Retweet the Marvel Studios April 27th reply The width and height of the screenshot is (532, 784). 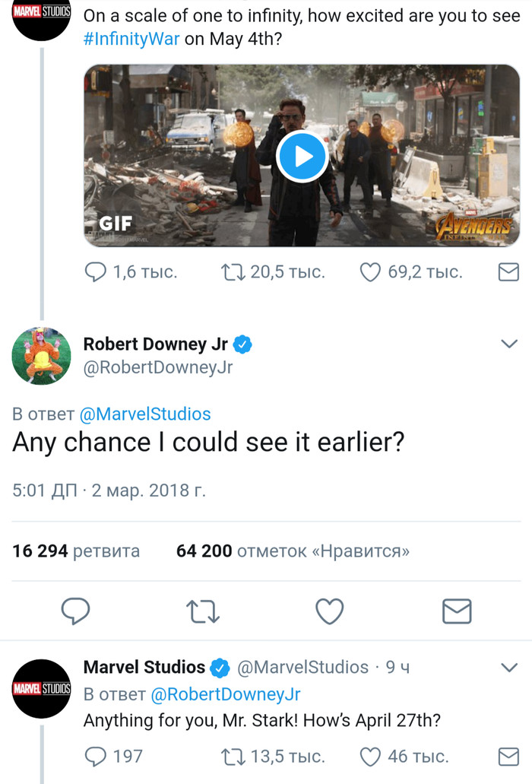tap(231, 756)
